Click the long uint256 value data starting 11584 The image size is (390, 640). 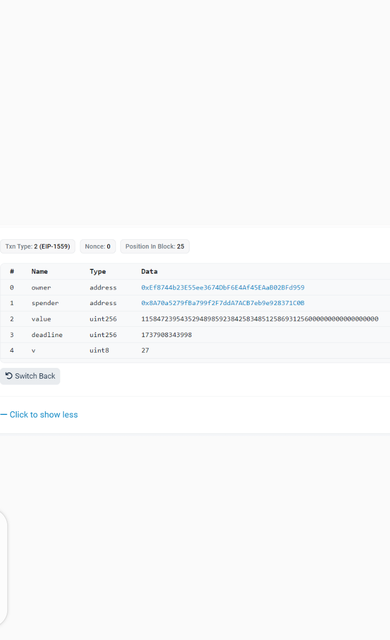(260, 319)
